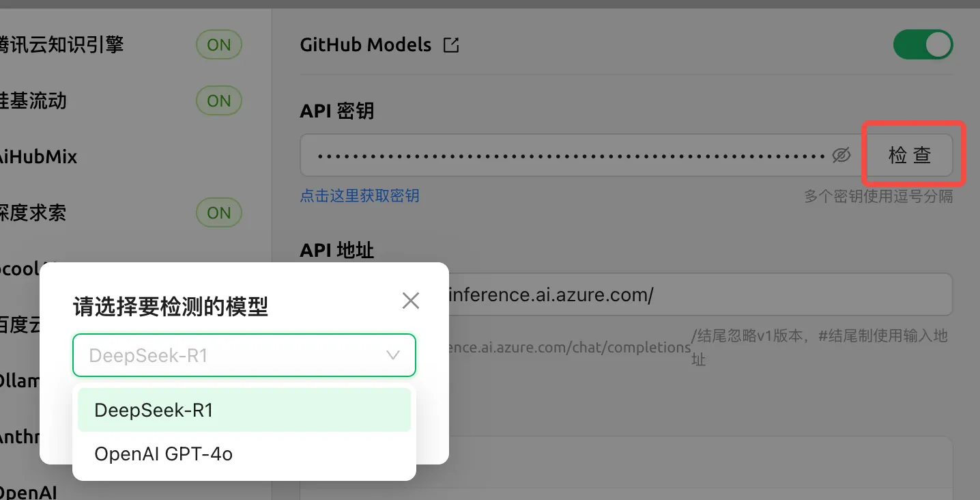Open the 点击这里获取密钥 link
This screenshot has width=980, height=500.
tap(360, 196)
